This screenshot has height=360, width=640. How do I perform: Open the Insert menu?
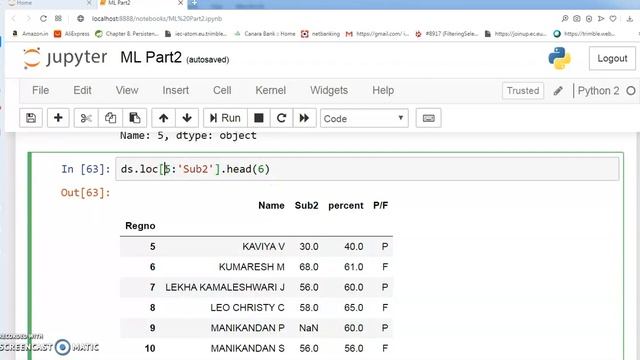pos(176,90)
